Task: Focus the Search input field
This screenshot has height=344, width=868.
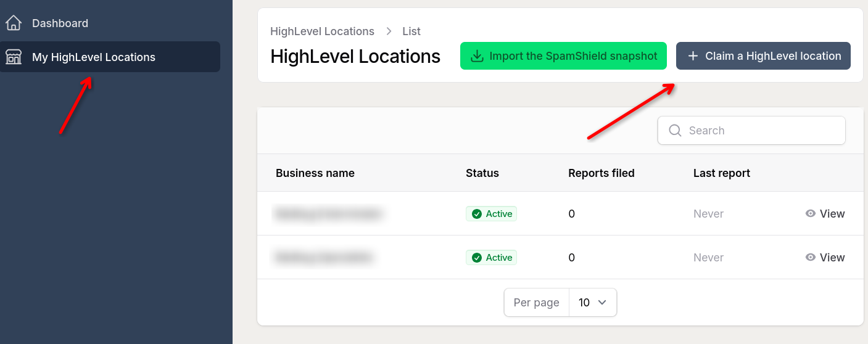Action: pos(751,131)
